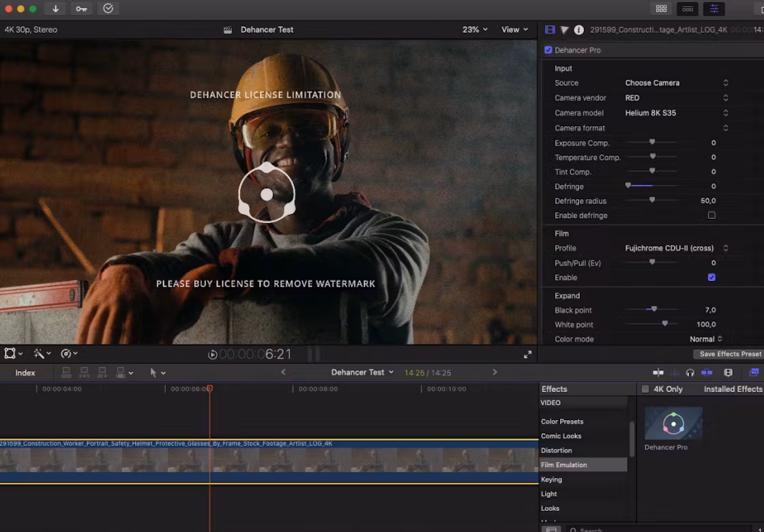The image size is (764, 532).
Task: Click the import media down-arrow icon
Action: (x=55, y=9)
